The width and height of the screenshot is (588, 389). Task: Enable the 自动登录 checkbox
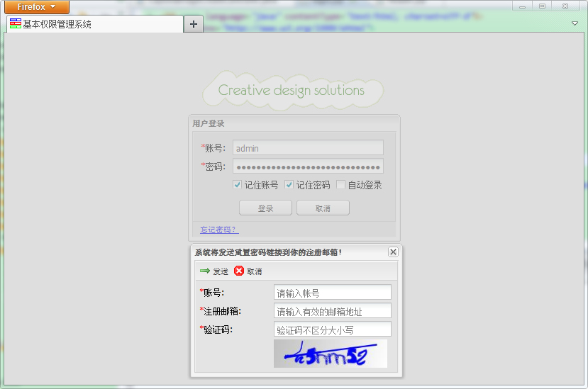340,184
